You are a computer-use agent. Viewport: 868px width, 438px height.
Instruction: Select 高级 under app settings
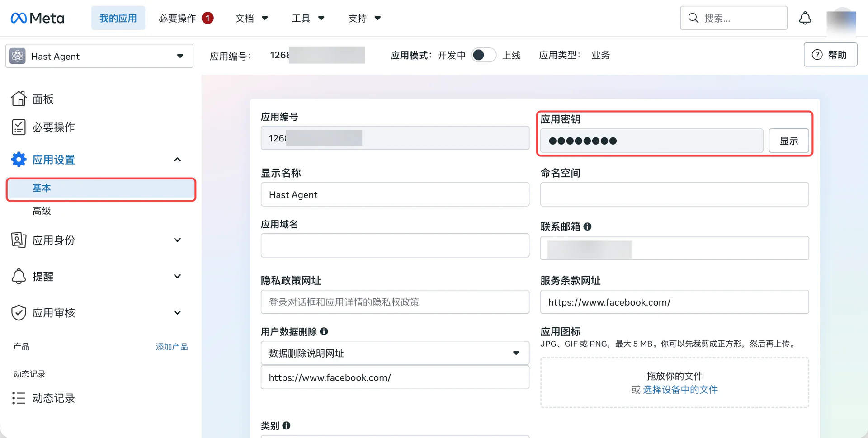[x=42, y=211]
